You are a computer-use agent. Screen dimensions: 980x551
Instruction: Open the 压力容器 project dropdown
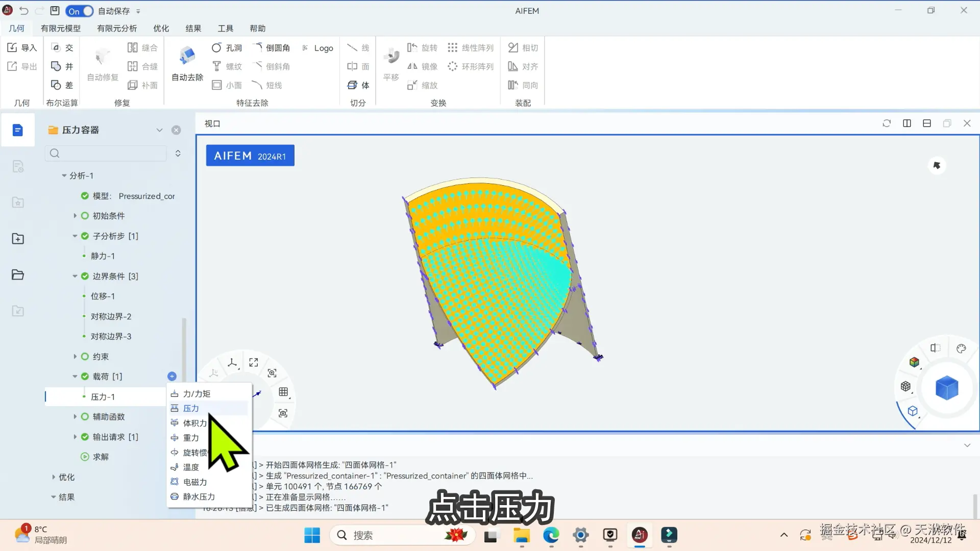tap(159, 130)
